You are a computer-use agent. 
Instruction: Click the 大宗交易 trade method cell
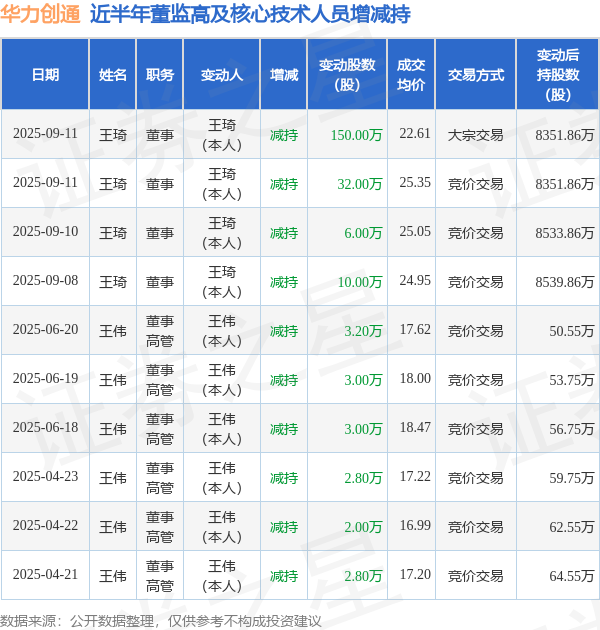[475, 135]
